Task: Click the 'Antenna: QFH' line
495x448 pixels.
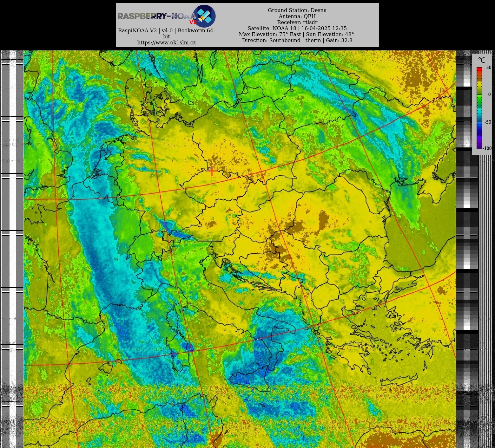Action: 297,16
